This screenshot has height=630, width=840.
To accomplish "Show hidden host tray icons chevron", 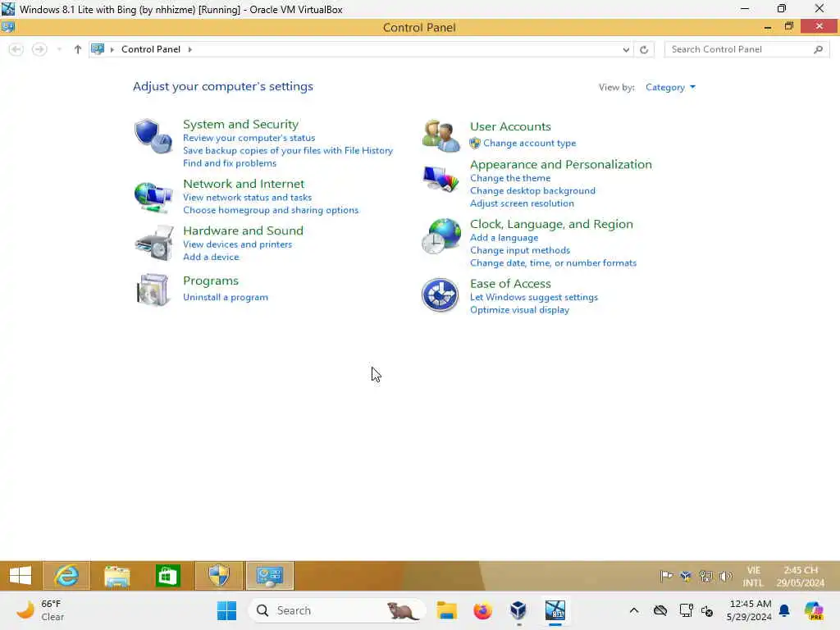I will [x=634, y=610].
